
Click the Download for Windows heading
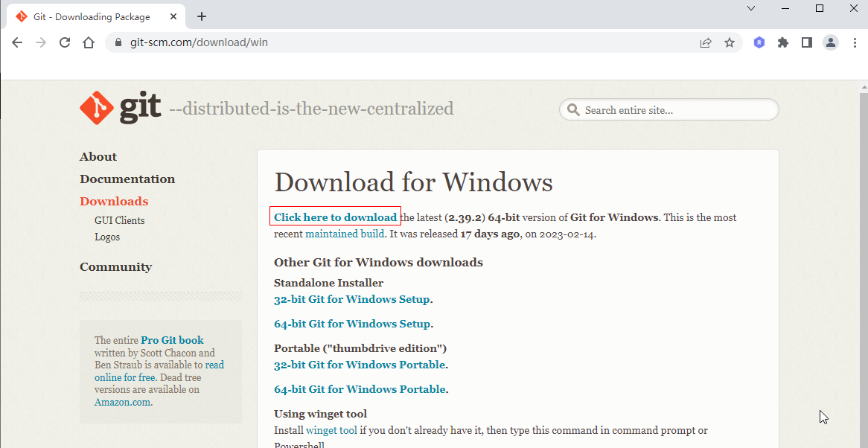[413, 182]
